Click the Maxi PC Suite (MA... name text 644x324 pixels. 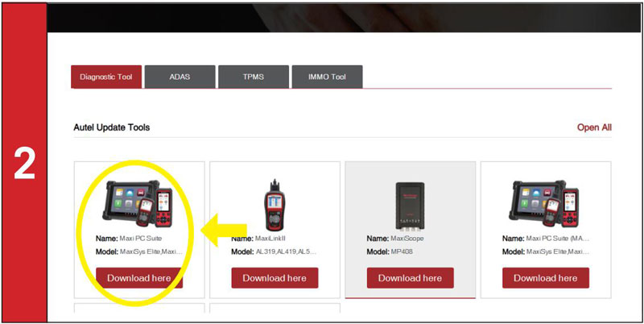558,239
